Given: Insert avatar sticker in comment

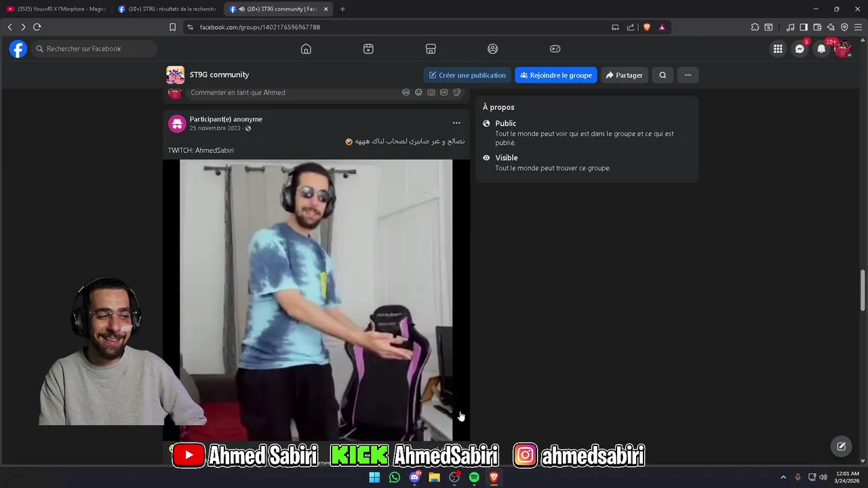Looking at the screenshot, I should pos(406,92).
